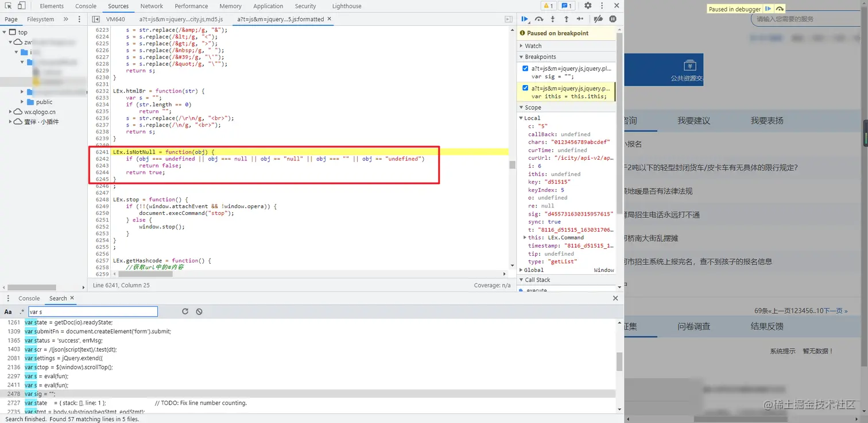Expand the wx.qlogo.cn domain
Screen dimensions: 868x423
(11, 112)
